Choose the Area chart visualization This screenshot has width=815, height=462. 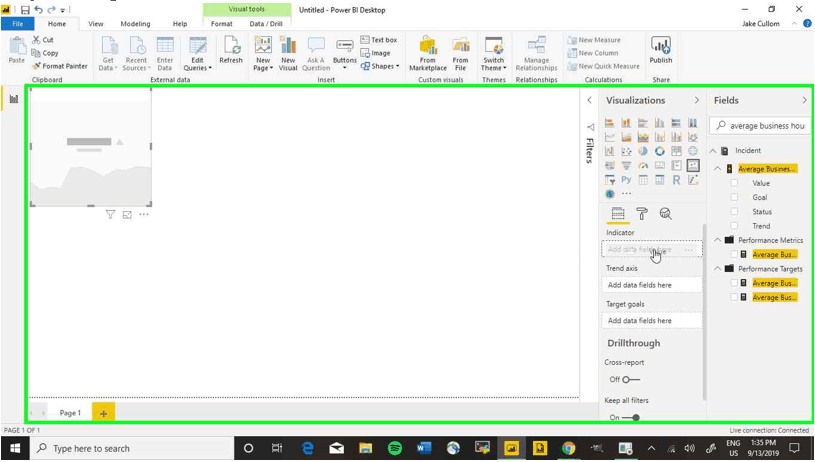pos(626,137)
